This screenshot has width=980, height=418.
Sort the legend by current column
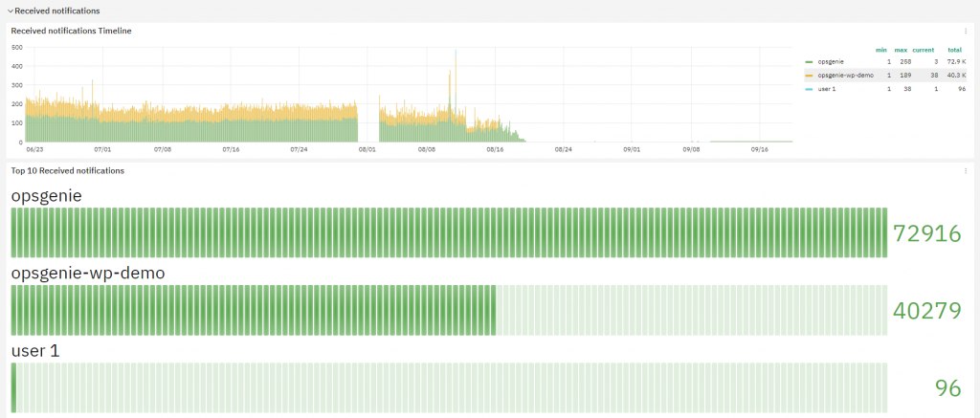pos(924,50)
